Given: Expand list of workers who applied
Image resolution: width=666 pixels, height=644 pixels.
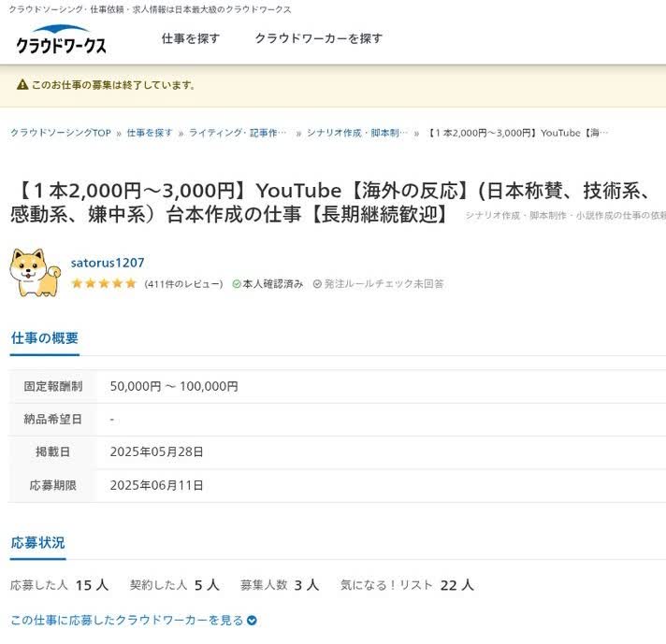Looking at the screenshot, I should coord(133,620).
